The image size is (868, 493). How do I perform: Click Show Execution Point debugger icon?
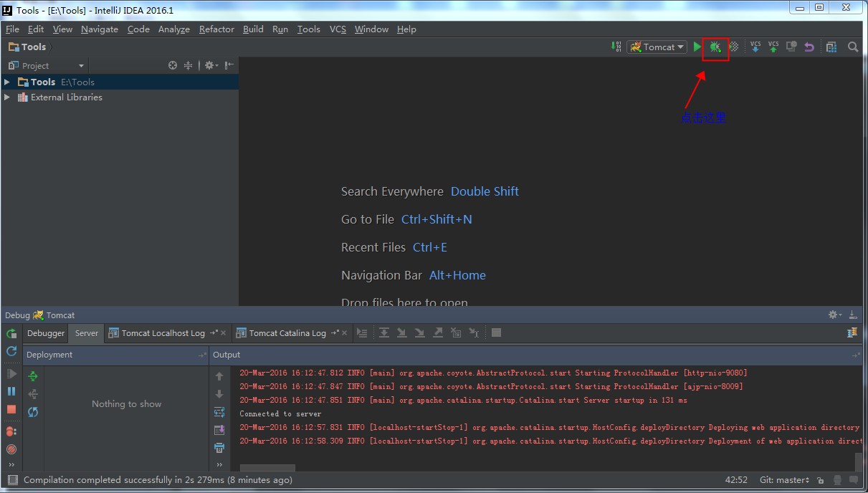(362, 332)
